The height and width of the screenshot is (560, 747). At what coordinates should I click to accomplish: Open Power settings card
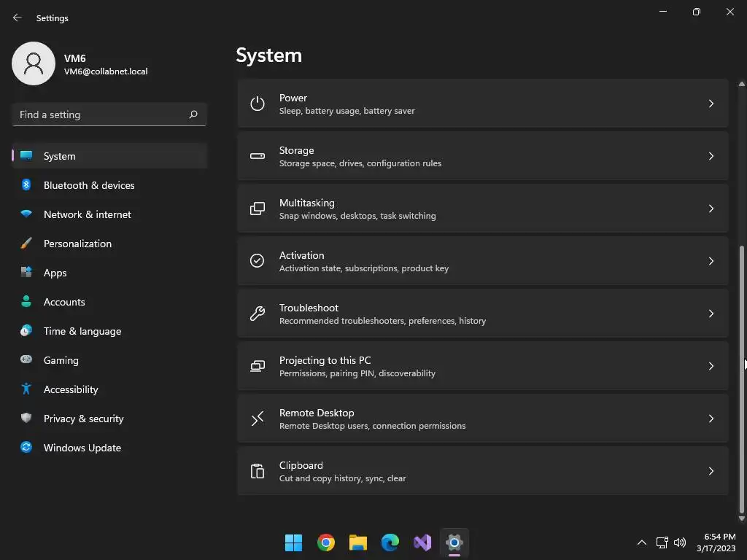483,104
